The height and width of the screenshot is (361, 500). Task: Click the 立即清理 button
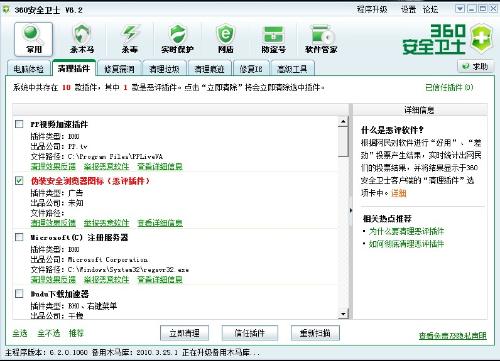(x=184, y=333)
